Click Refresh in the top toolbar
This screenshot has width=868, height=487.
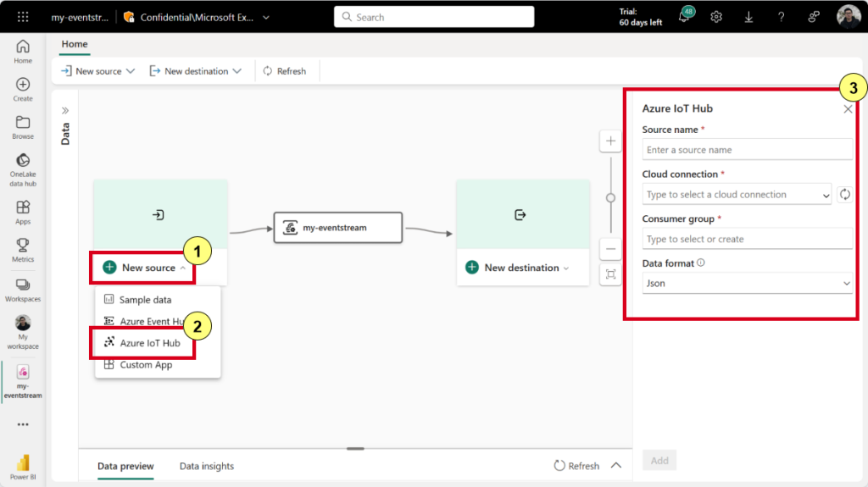tap(285, 71)
